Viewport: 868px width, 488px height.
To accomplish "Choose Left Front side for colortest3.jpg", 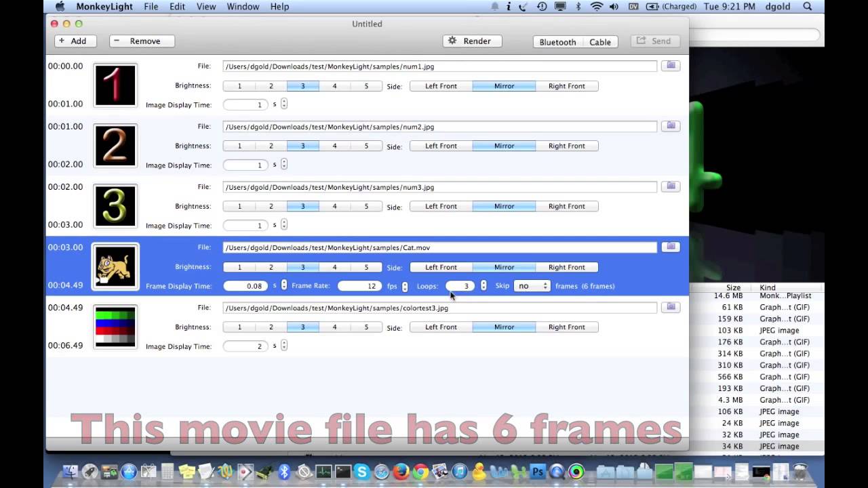I will 441,327.
